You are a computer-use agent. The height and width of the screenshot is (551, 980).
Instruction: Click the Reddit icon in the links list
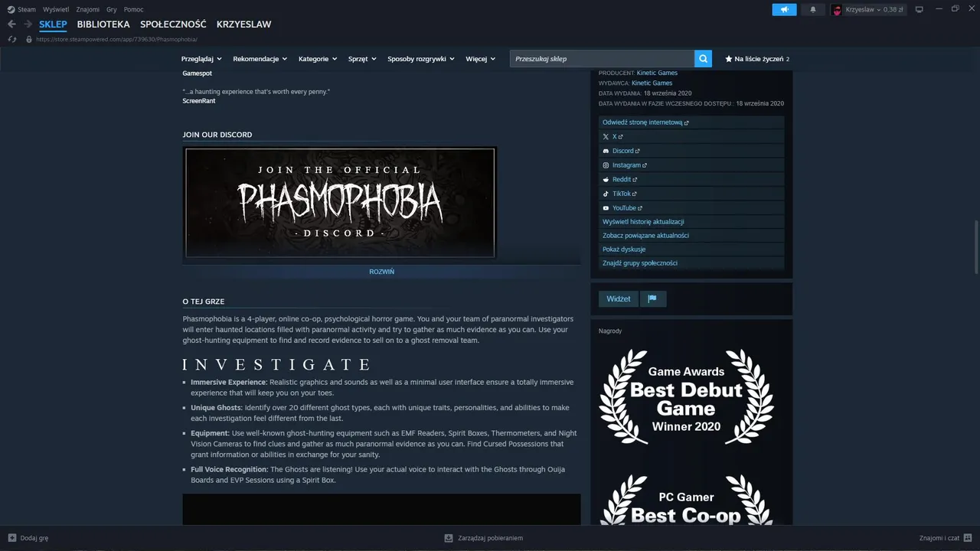pos(606,179)
